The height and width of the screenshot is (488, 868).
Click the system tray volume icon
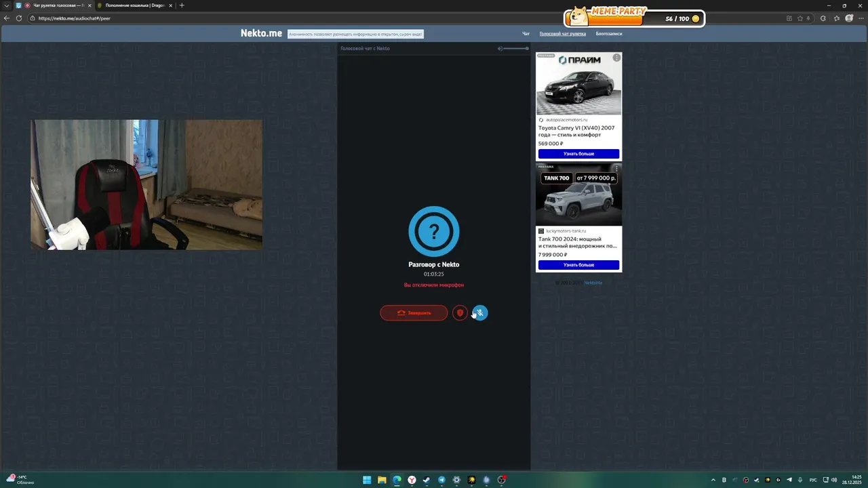coord(833,480)
